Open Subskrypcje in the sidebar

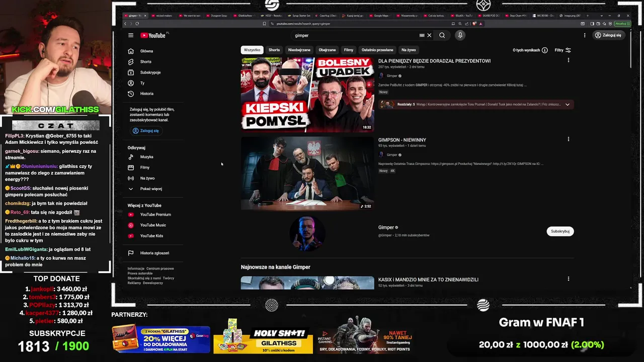pos(150,72)
